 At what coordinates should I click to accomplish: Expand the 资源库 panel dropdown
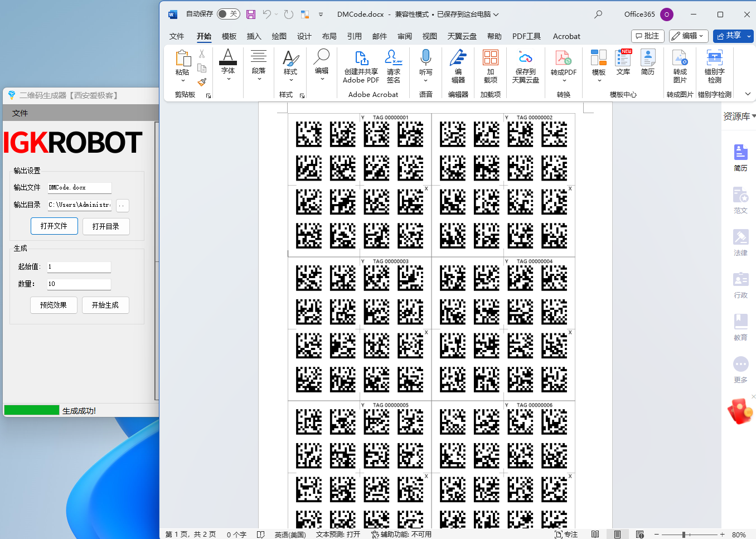pyautogui.click(x=753, y=116)
